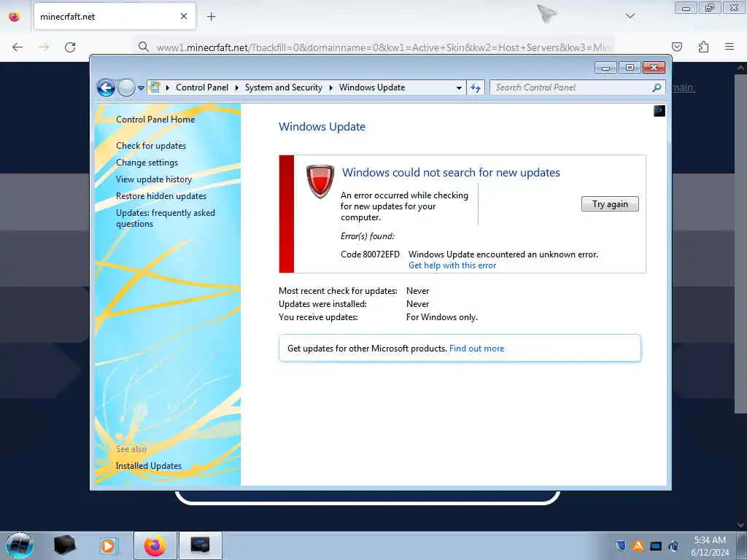Viewport: 747px width, 560px height.
Task: Click the volume tray icon
Action: click(673, 545)
